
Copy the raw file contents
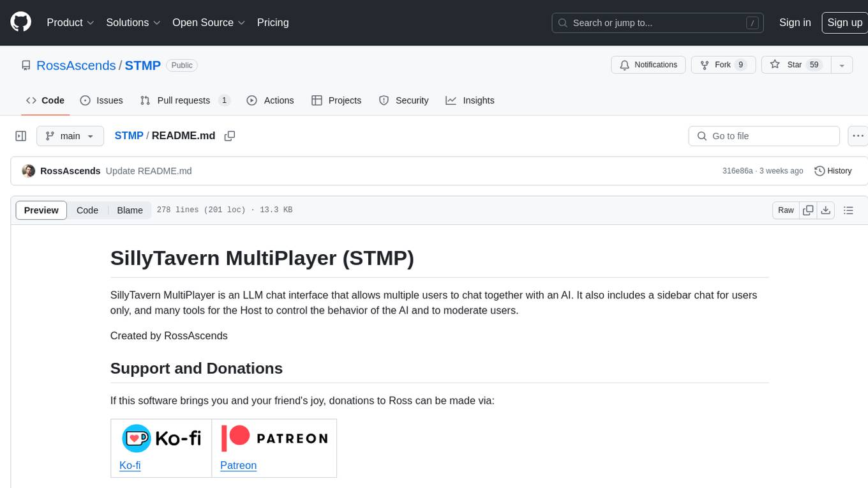point(808,210)
